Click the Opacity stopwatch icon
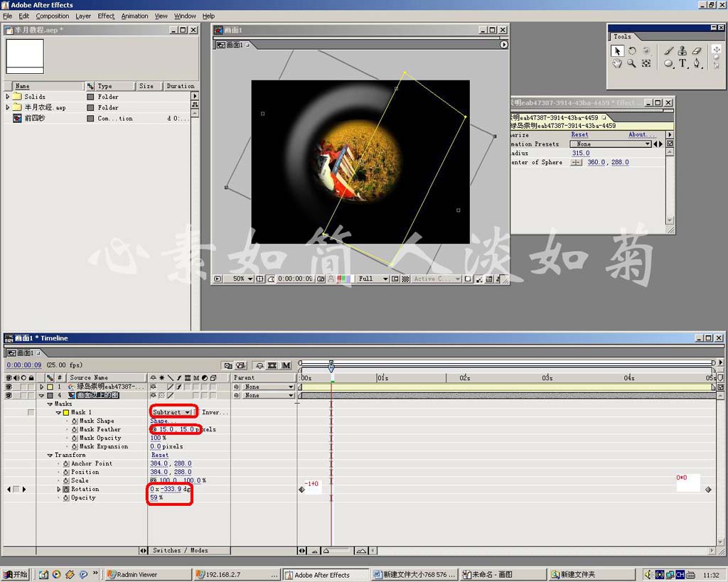 [x=66, y=497]
